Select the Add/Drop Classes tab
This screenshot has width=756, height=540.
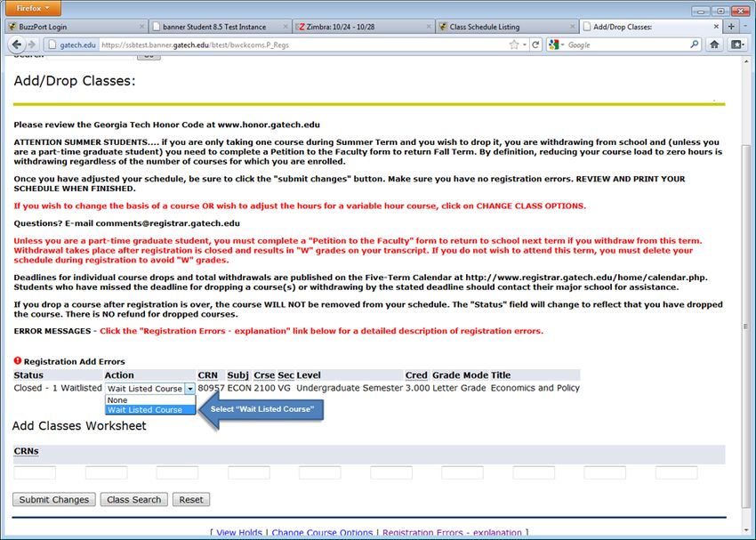coord(651,27)
